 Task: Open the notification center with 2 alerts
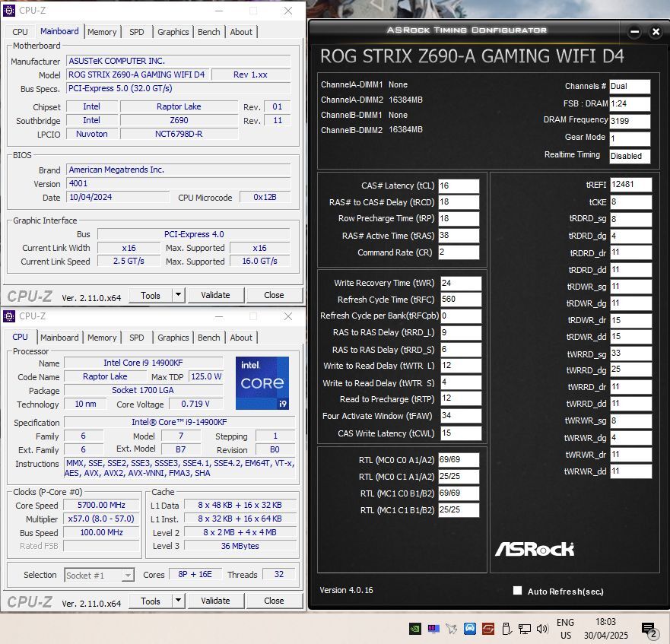pos(649,630)
